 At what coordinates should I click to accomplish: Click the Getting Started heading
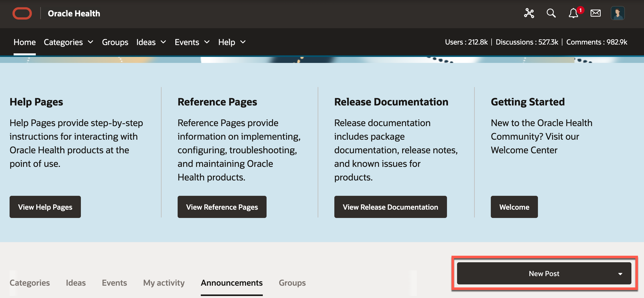(x=528, y=102)
